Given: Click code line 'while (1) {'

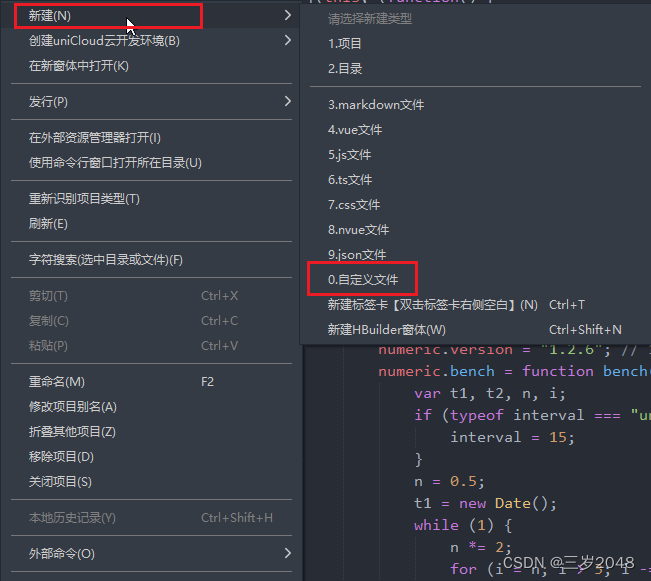Looking at the screenshot, I should pyautogui.click(x=463, y=525).
